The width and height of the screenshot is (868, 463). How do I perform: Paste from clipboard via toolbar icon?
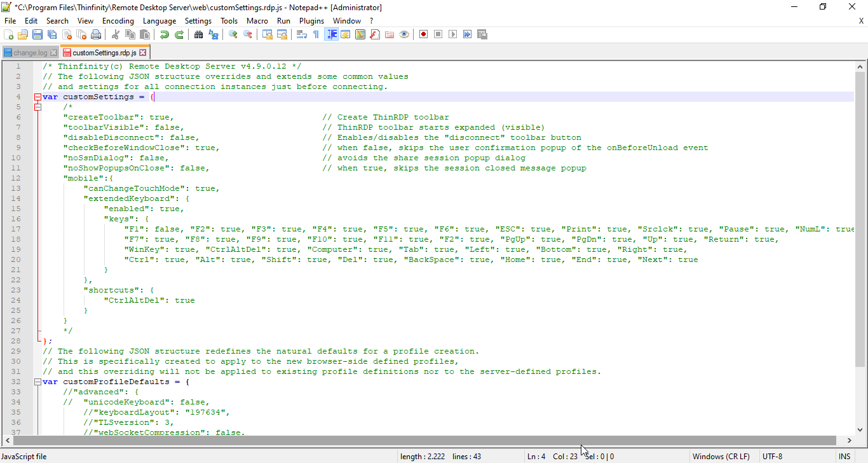(145, 34)
